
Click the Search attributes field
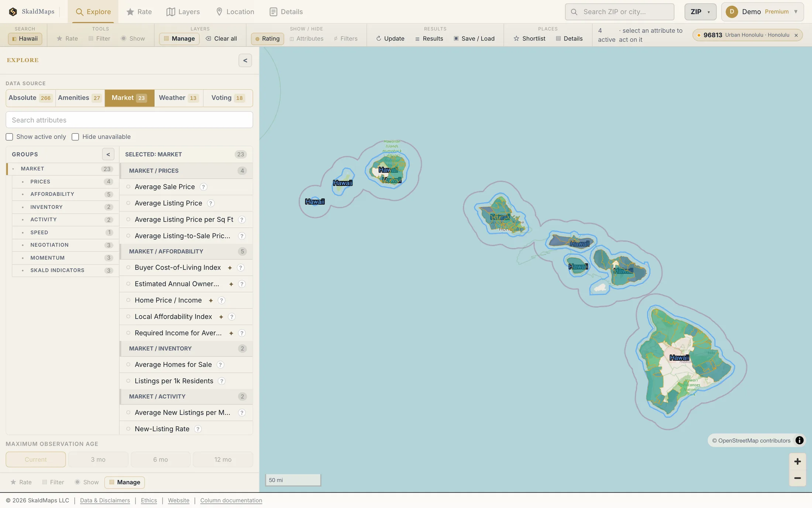point(129,120)
